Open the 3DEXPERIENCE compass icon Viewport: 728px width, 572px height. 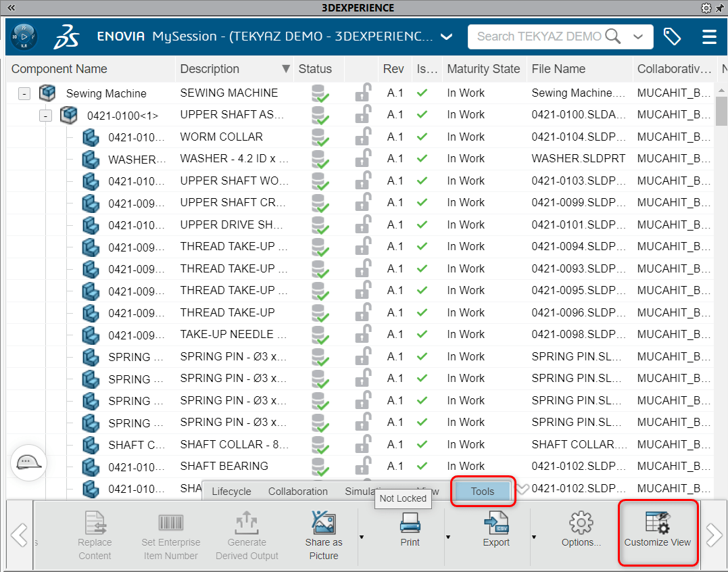24,37
